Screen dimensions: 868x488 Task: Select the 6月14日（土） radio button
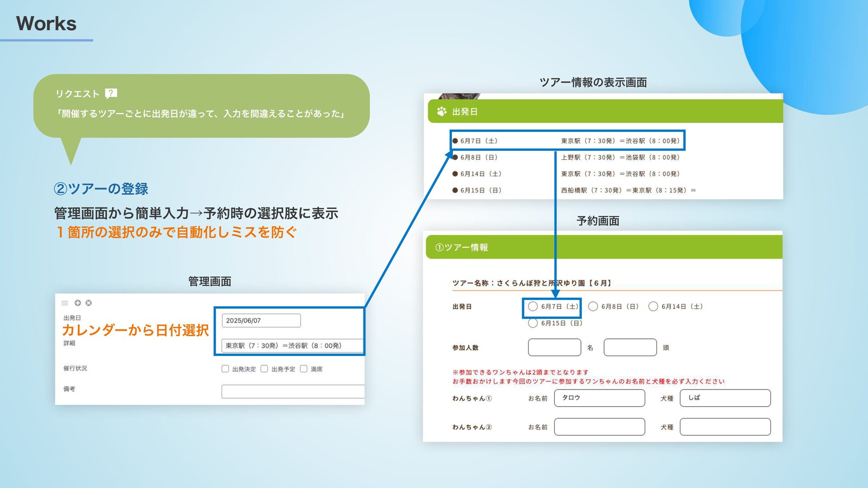click(653, 306)
